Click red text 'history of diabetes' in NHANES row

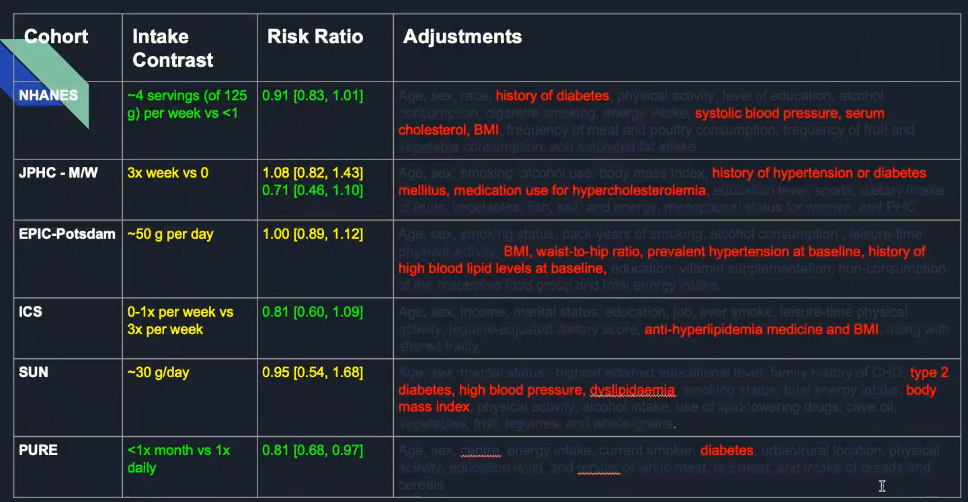(x=552, y=96)
